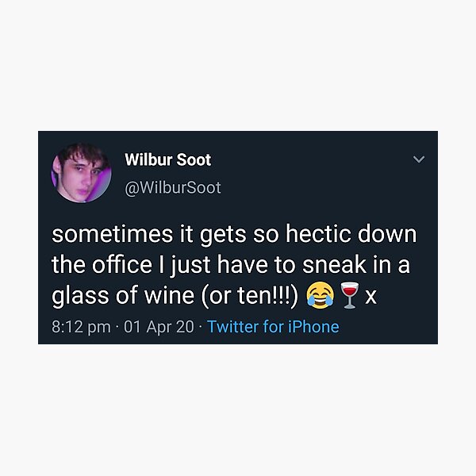Image resolution: width=476 pixels, height=476 pixels.
Task: Click the word "hectic" in the tweet
Action: [x=318, y=234]
